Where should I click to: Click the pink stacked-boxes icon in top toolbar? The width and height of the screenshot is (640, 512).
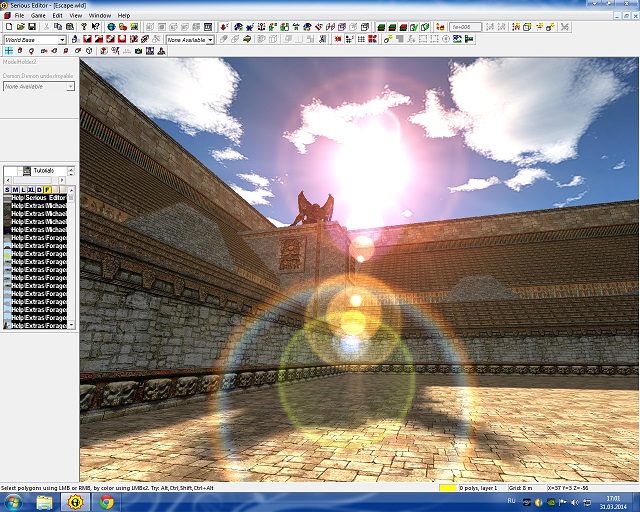[x=342, y=27]
